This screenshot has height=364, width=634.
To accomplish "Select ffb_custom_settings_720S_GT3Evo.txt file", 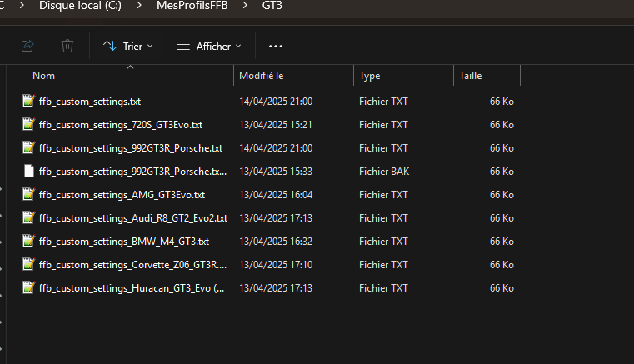I will pyautogui.click(x=121, y=125).
